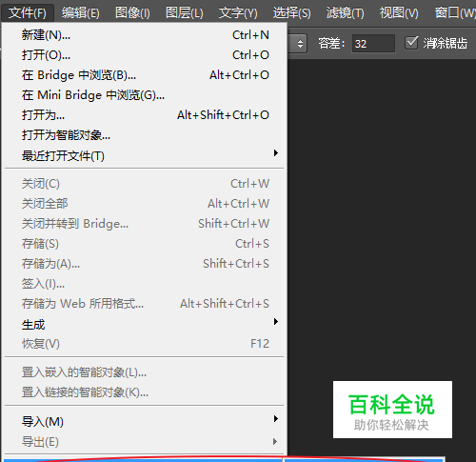Expand the 导出(E) submenu
The width and height of the screenshot is (476, 462).
pyautogui.click(x=145, y=442)
